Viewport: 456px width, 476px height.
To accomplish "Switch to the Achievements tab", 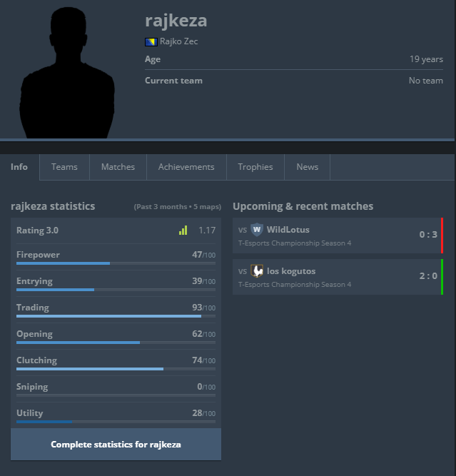I will (x=186, y=167).
